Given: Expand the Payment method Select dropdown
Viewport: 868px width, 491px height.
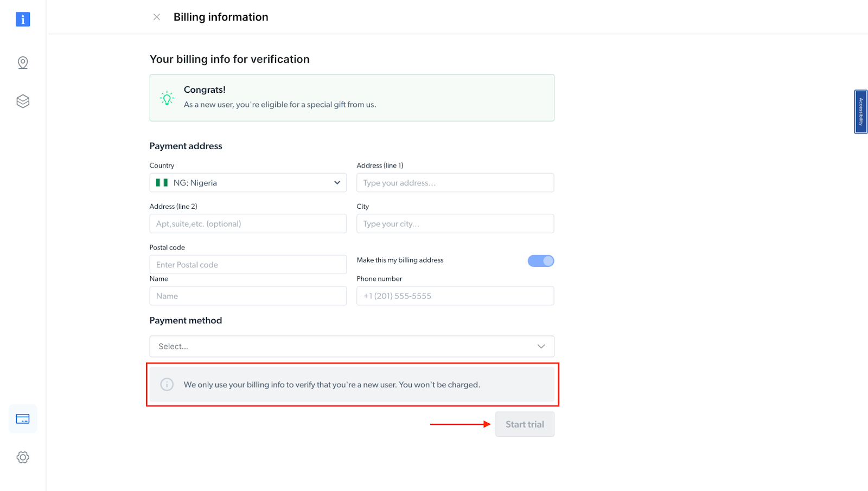Looking at the screenshot, I should click(352, 347).
